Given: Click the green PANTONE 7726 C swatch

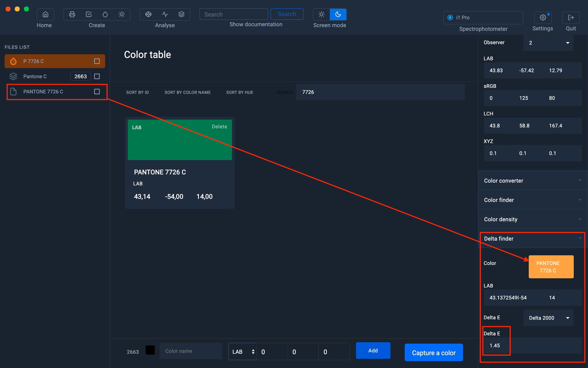Looking at the screenshot, I should (x=180, y=140).
